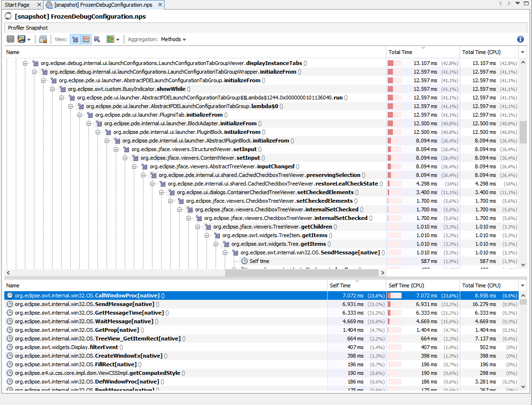
Task: Click the reverse calls view icon
Action: [x=97, y=39]
